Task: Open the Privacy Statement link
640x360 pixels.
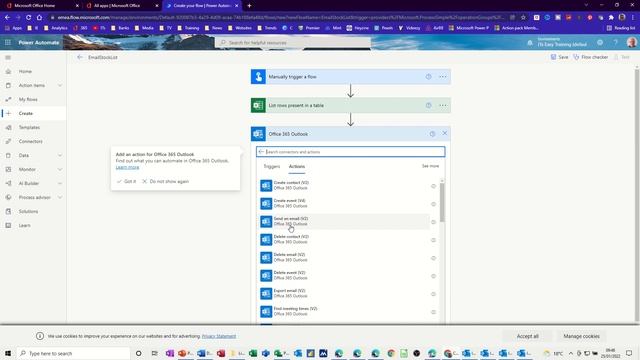Action: (219, 336)
